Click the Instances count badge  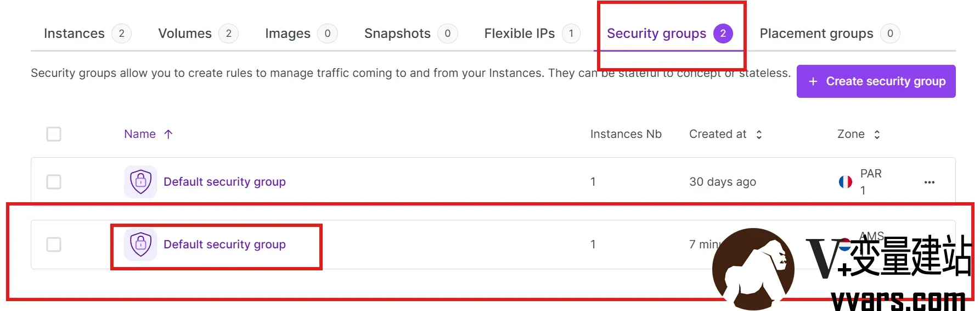[122, 34]
